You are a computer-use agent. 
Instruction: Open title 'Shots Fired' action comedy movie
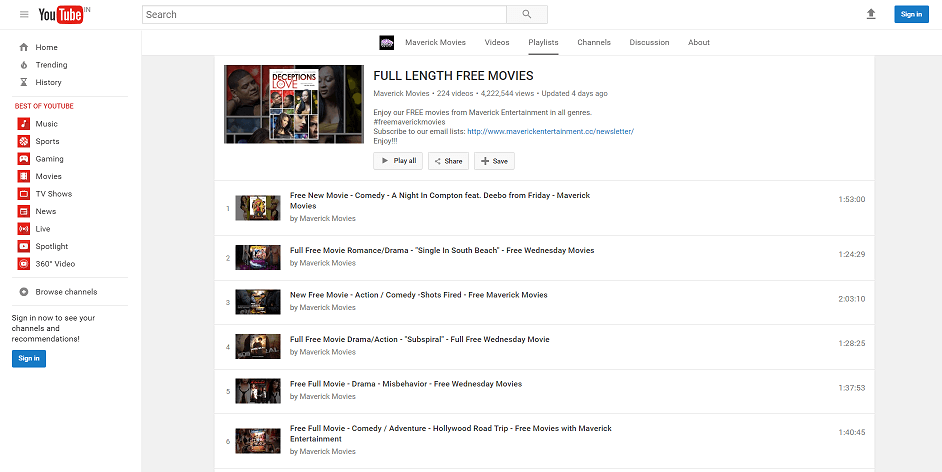pyautogui.click(x=418, y=295)
